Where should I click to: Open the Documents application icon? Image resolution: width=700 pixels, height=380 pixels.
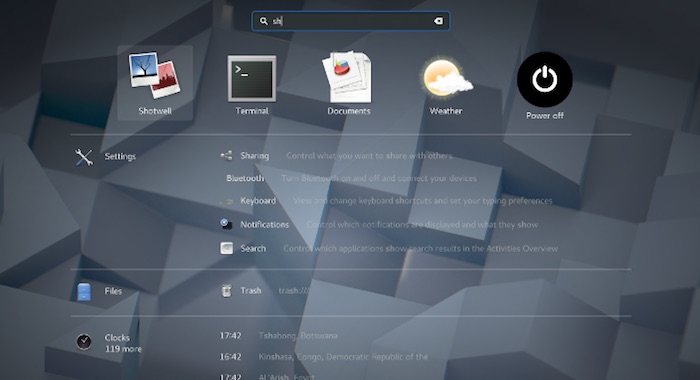(x=348, y=77)
